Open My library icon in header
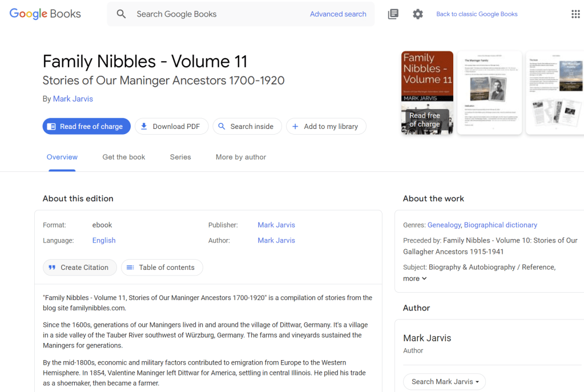Screen dimensions: 584x392 pos(393,14)
